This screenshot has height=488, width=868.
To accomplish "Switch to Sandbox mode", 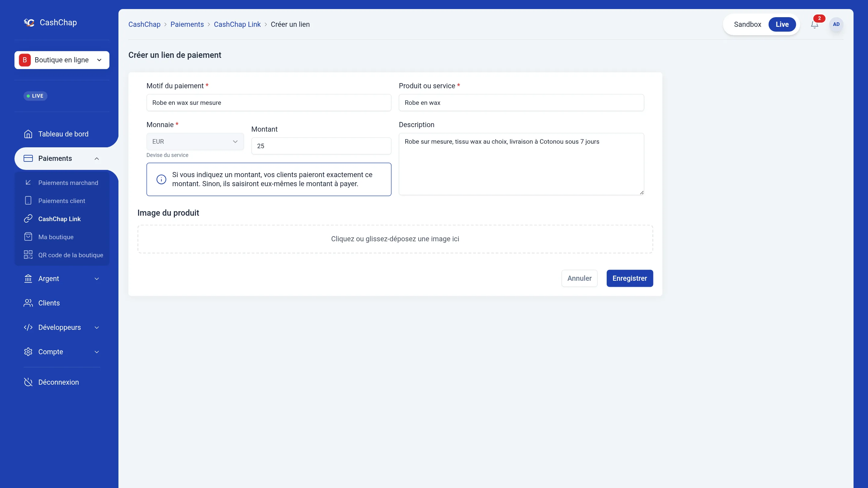I will pos(747,24).
